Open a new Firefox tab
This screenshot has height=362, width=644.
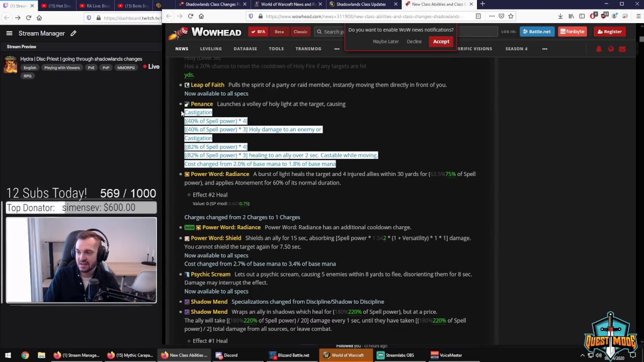[x=482, y=4]
